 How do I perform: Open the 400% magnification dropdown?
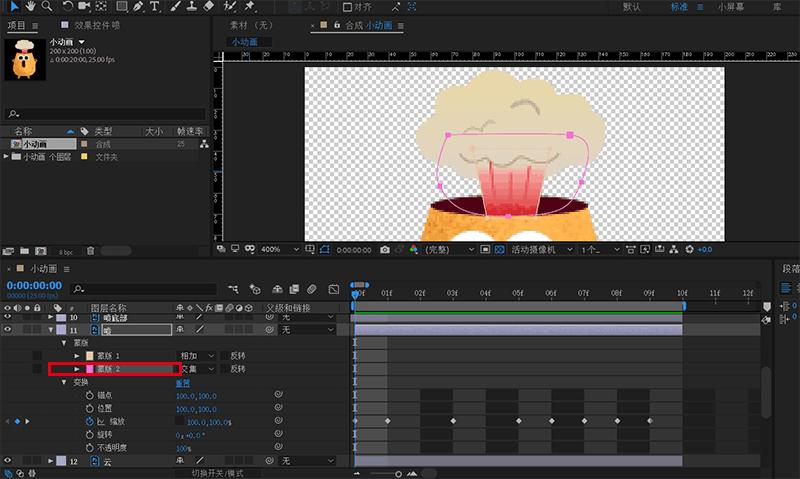pos(279,249)
